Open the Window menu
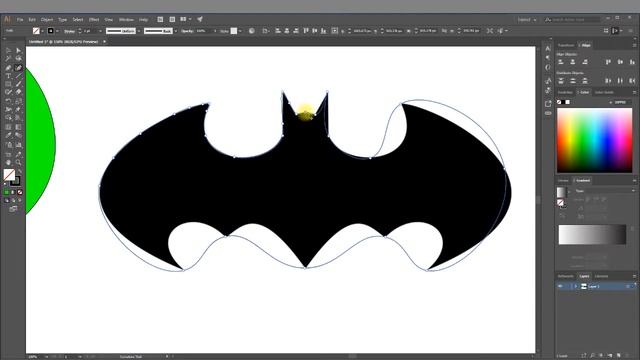The height and width of the screenshot is (360, 640). click(x=126, y=20)
